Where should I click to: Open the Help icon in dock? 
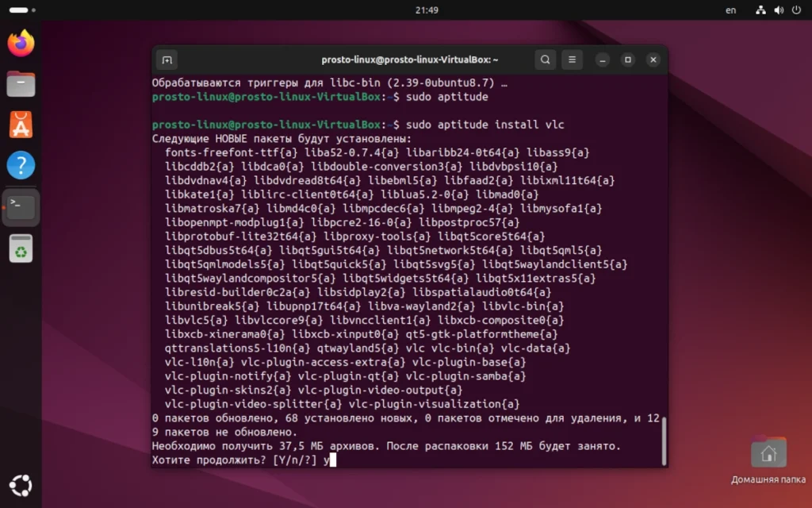21,165
